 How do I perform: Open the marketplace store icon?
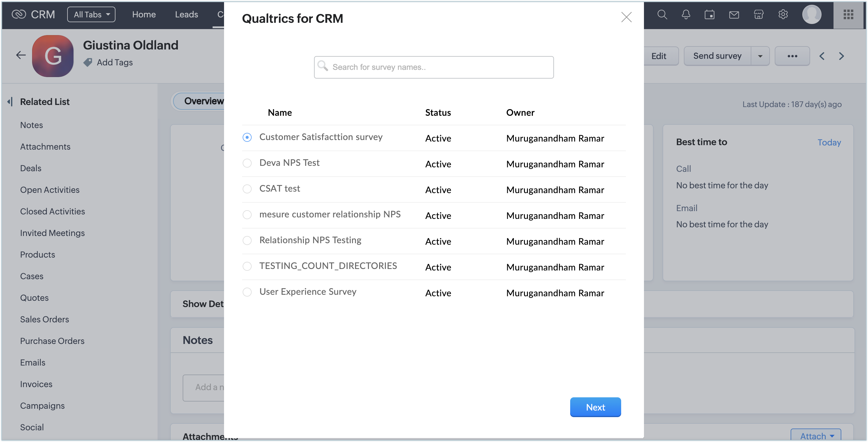coord(759,14)
